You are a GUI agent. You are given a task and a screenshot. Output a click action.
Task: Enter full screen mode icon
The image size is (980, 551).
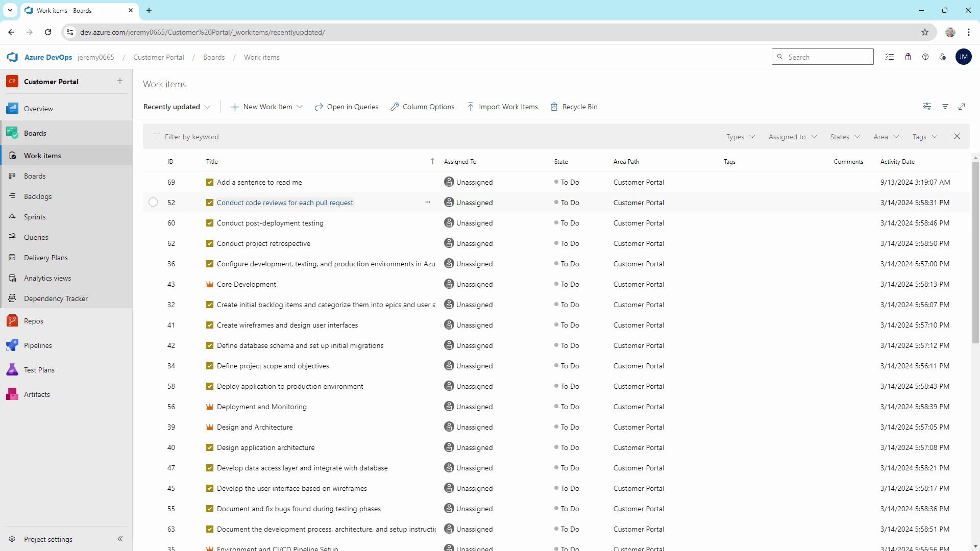962,107
